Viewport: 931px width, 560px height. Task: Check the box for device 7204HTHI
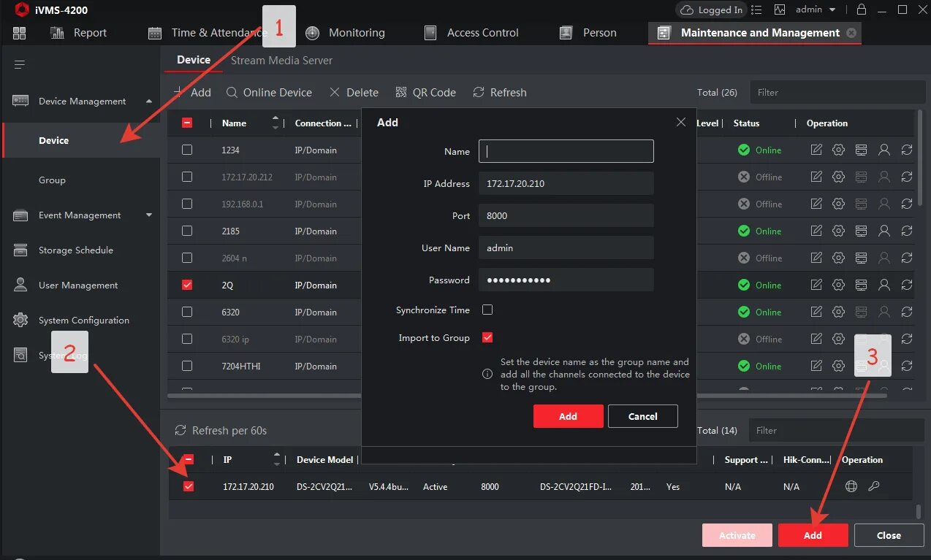coord(187,366)
